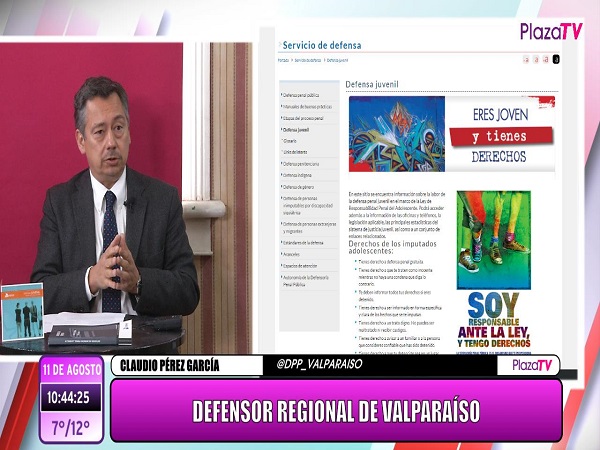Click the bold 'Defensa juvenil' sidebar item
Screen dimensions: 600x450
pos(296,130)
